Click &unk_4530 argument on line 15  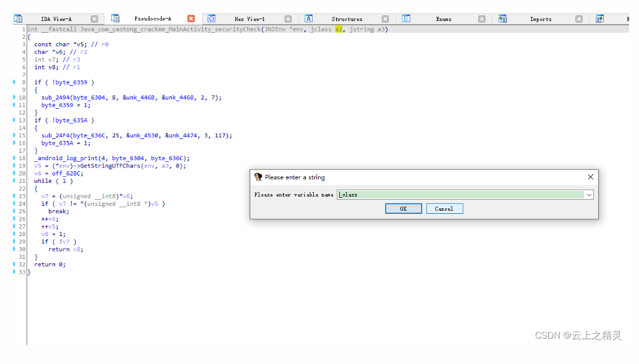(x=142, y=135)
